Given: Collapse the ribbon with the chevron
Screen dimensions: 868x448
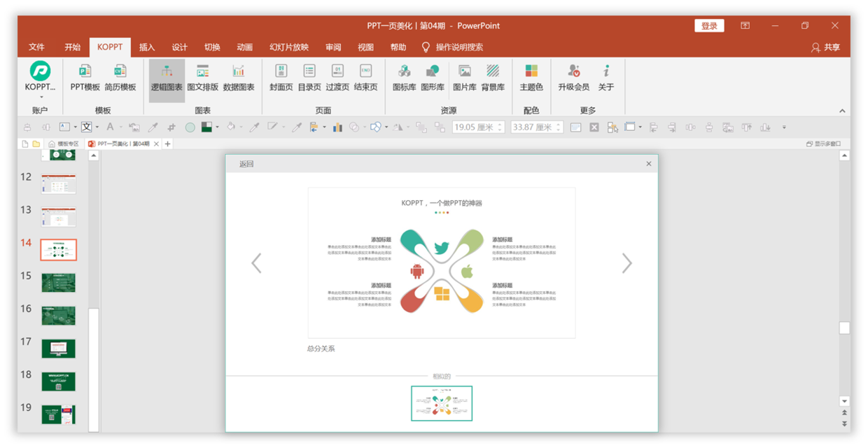Looking at the screenshot, I should coord(842,111).
